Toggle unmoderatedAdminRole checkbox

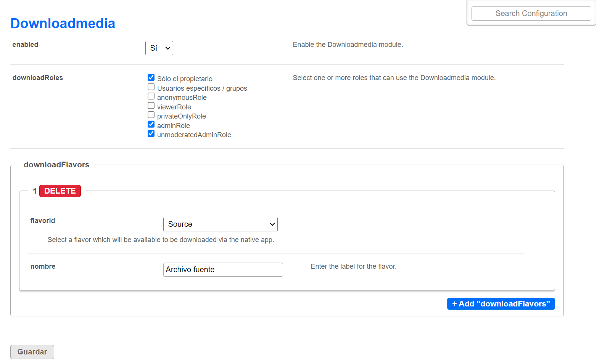(151, 133)
